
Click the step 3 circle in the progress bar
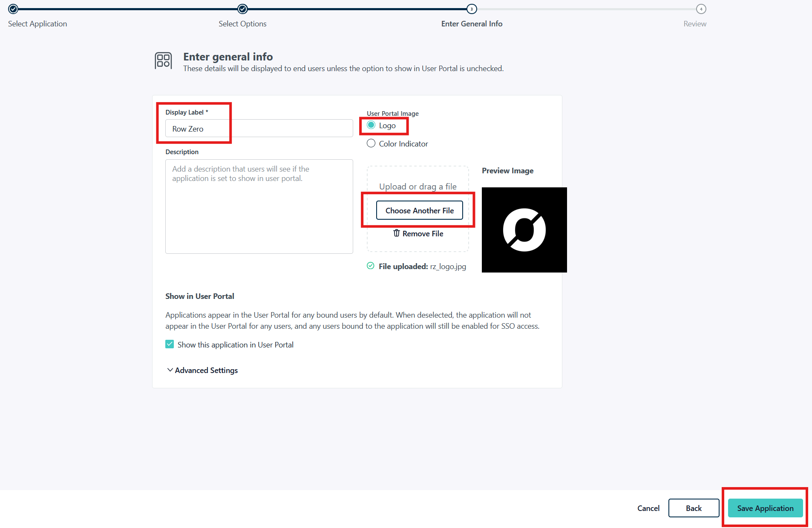pos(472,9)
